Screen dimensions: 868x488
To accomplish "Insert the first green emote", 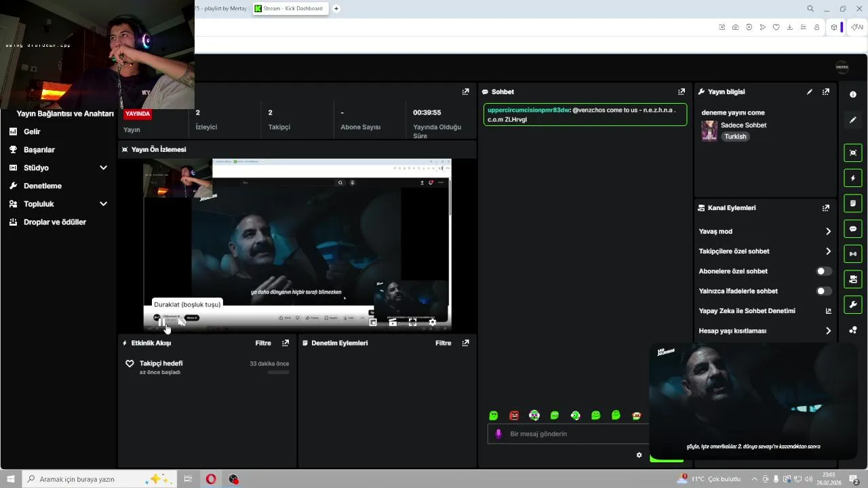I will (494, 415).
